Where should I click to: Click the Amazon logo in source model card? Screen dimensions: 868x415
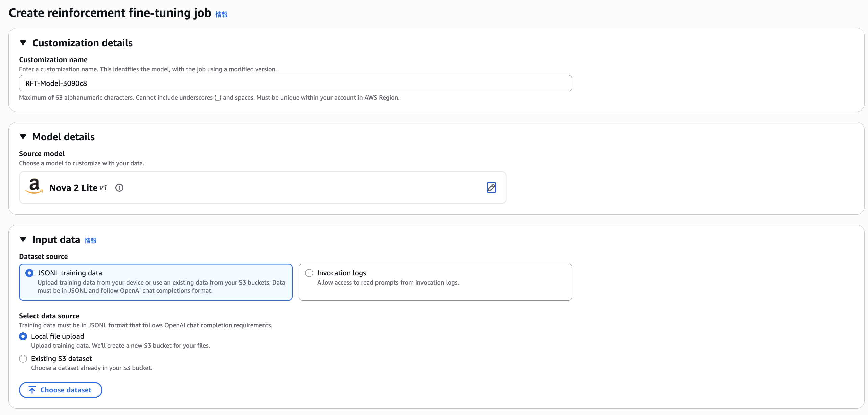point(34,186)
